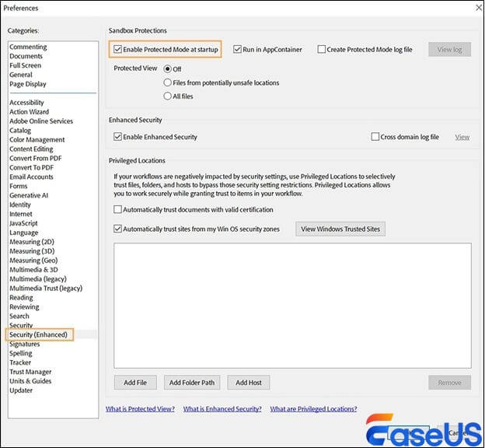The height and width of the screenshot is (448, 485).
Task: Click the privileged locations list box
Action: tap(292, 306)
